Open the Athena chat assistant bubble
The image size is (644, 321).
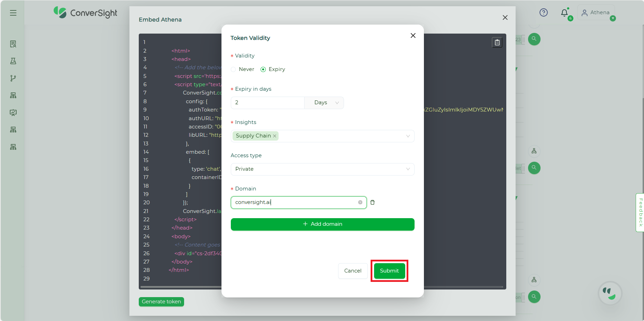pyautogui.click(x=610, y=293)
